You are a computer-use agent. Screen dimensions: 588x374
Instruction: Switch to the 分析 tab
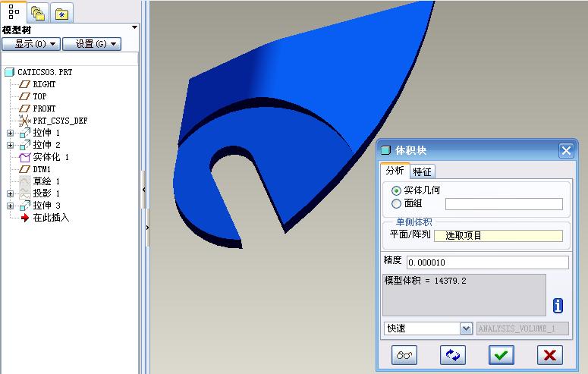pyautogui.click(x=395, y=171)
